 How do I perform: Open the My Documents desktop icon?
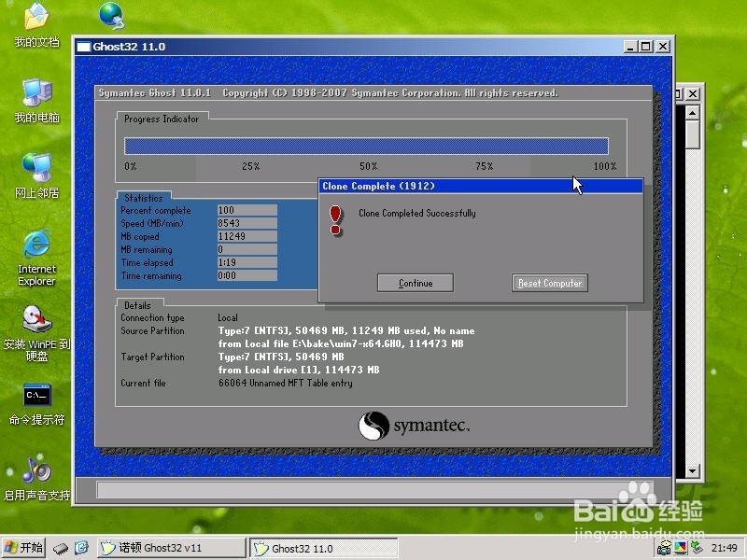[x=36, y=24]
